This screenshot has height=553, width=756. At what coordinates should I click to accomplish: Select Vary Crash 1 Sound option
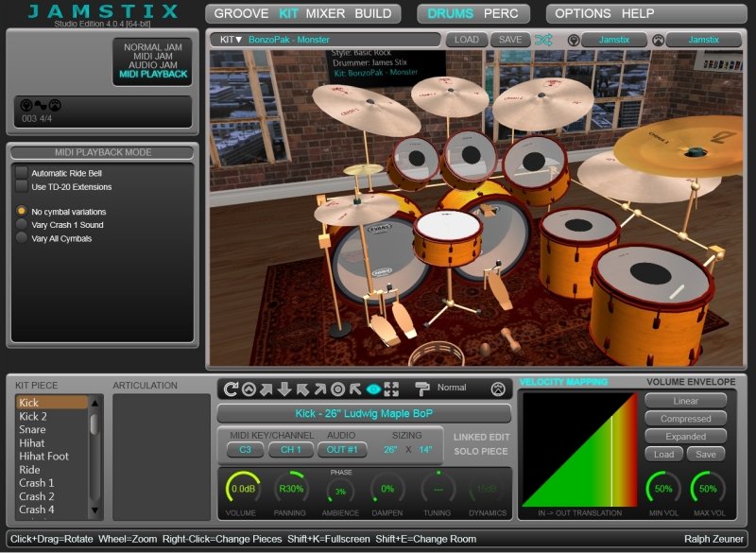point(21,224)
